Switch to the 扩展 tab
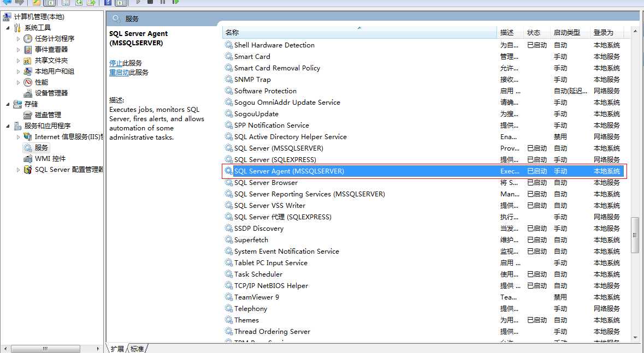 coord(117,349)
